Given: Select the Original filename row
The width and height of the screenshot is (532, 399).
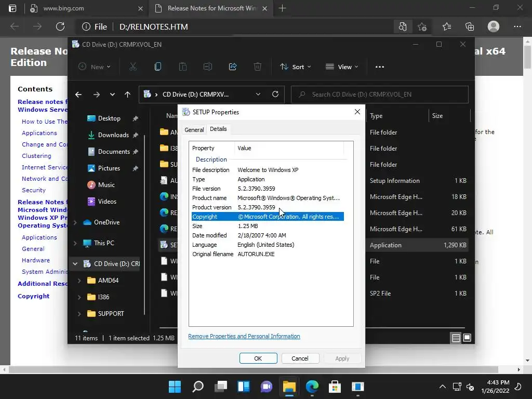Looking at the screenshot, I should [268, 254].
